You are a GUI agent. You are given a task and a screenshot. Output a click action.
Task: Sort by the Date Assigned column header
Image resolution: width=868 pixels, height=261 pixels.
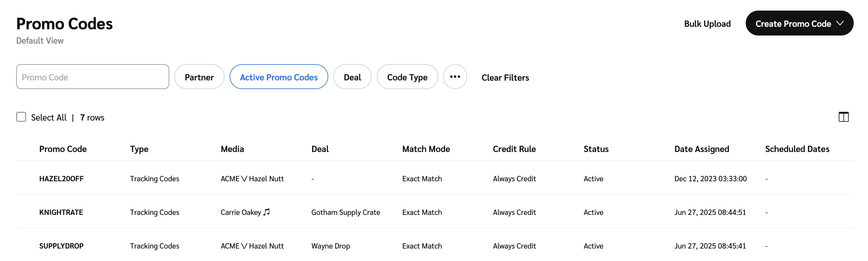(702, 149)
